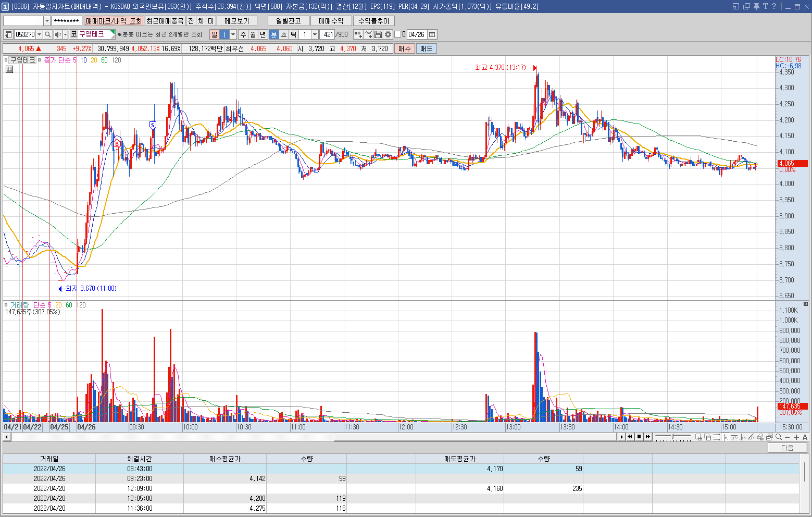812x517 pixels.
Task: Select the 년 yearly chart toggle
Action: coord(263,34)
